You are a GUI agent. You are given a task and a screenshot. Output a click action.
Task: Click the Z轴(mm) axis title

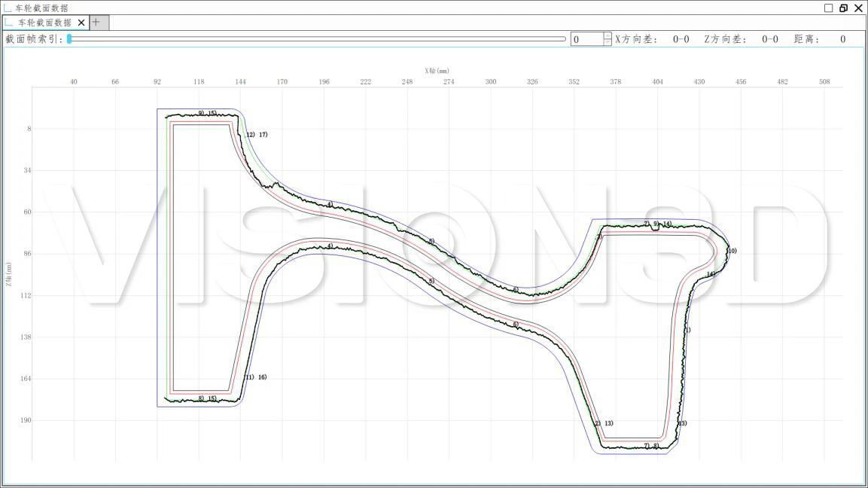(9, 275)
